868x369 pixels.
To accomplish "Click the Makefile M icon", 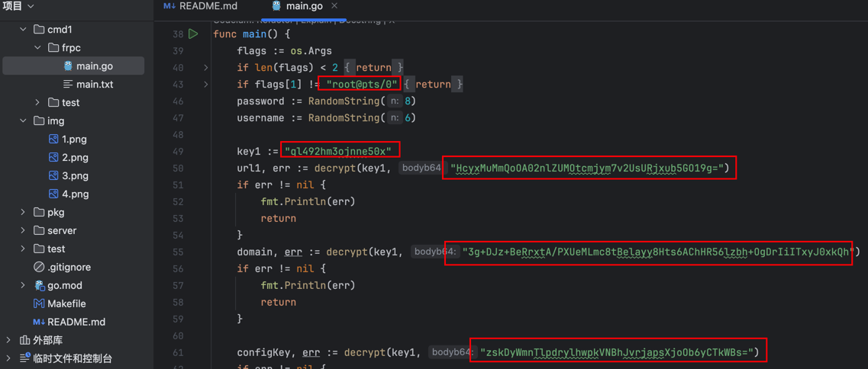I will [39, 303].
